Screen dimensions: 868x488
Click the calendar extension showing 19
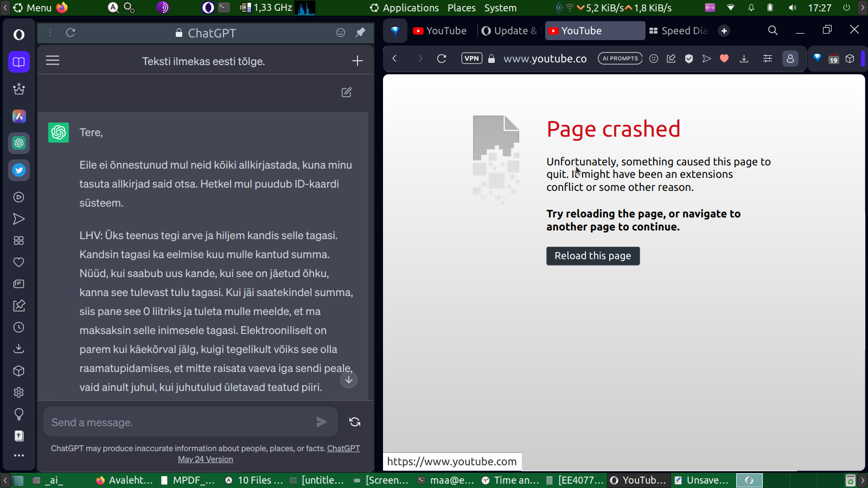834,59
